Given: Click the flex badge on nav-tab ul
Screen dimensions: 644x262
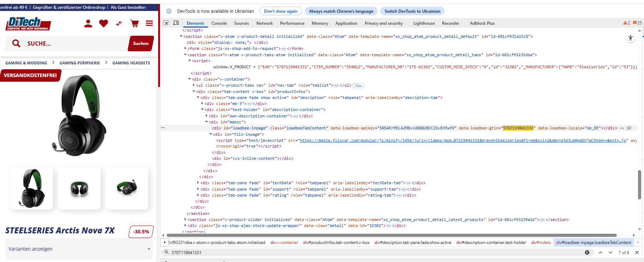Looking at the screenshot, I should pyautogui.click(x=358, y=86).
